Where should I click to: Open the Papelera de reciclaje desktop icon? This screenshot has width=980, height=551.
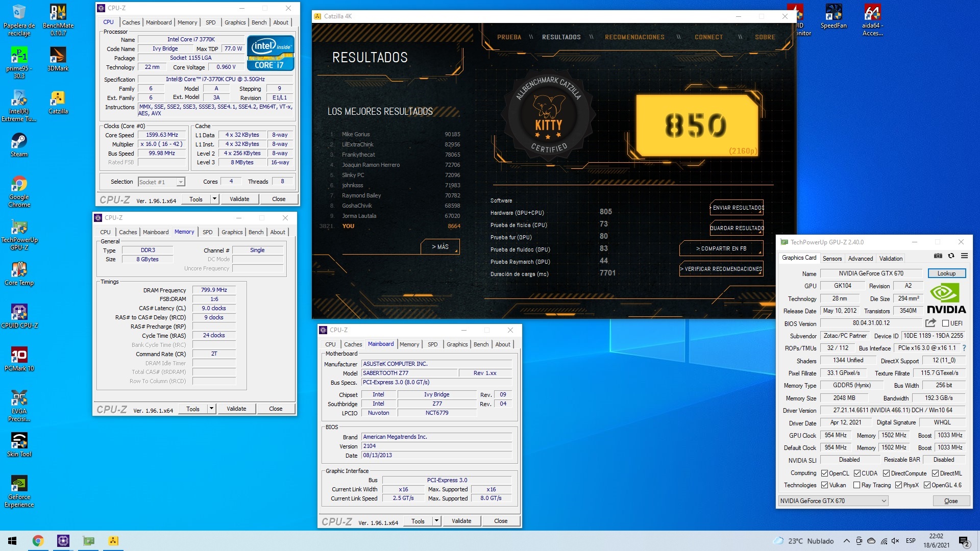pos(19,20)
